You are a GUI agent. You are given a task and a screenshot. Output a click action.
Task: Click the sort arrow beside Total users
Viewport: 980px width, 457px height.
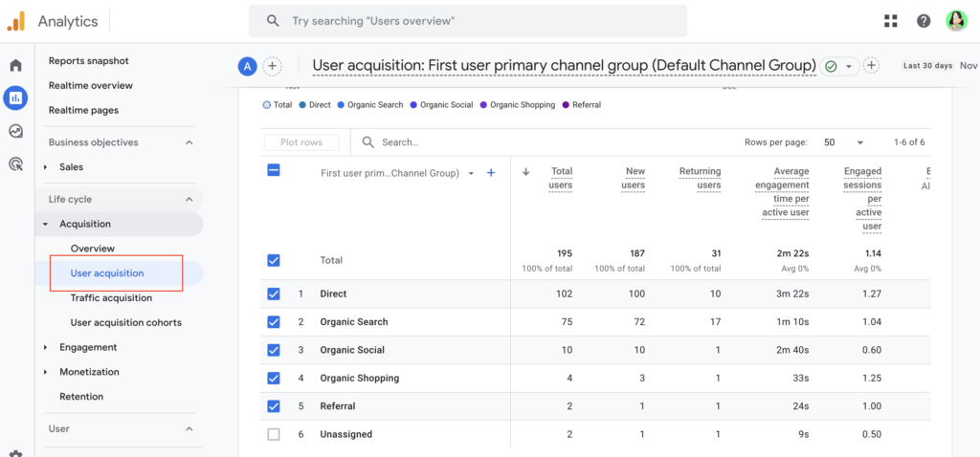coord(525,172)
